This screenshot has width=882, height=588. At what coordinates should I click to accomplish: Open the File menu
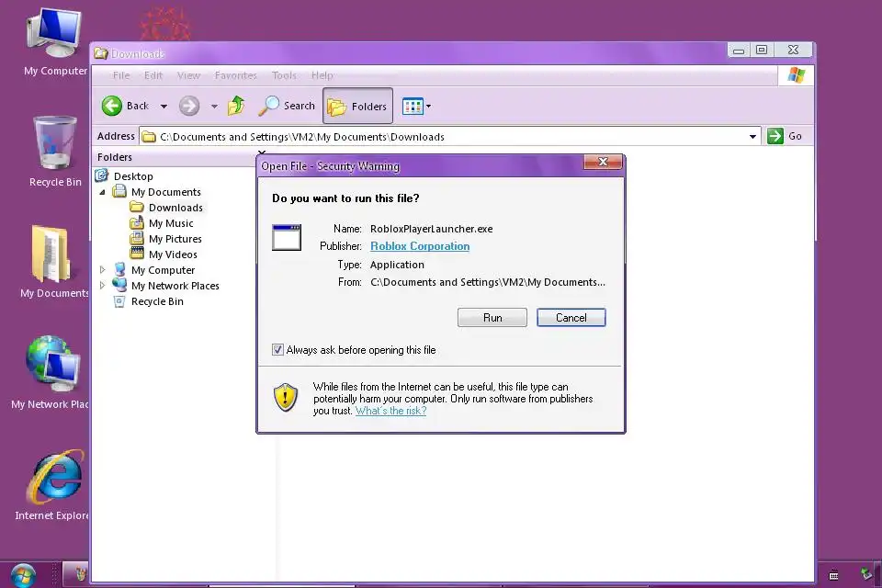(121, 75)
